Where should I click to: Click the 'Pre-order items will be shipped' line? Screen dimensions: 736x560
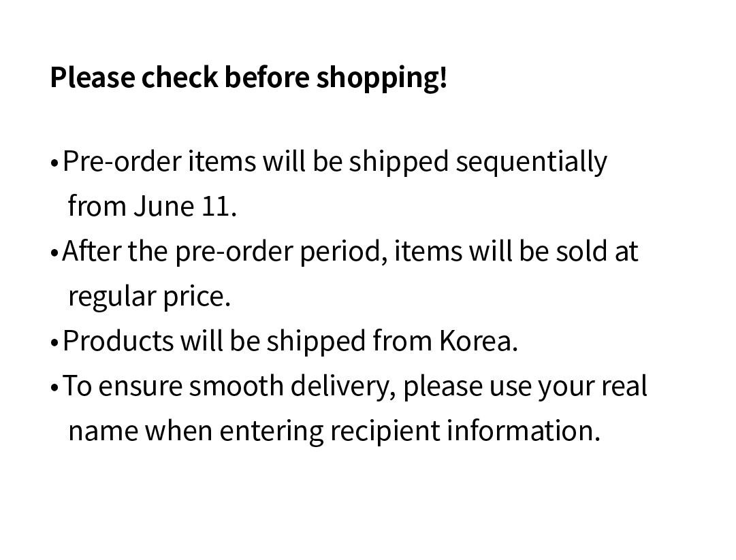[x=255, y=162]
